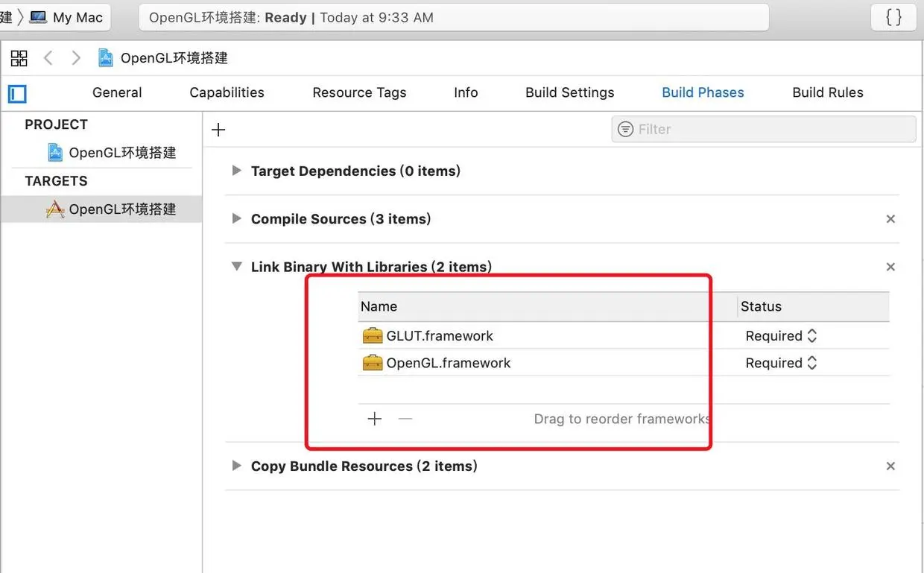924x573 pixels.
Task: Click the Copy Bundle Resources (2 items) title
Action: click(364, 466)
